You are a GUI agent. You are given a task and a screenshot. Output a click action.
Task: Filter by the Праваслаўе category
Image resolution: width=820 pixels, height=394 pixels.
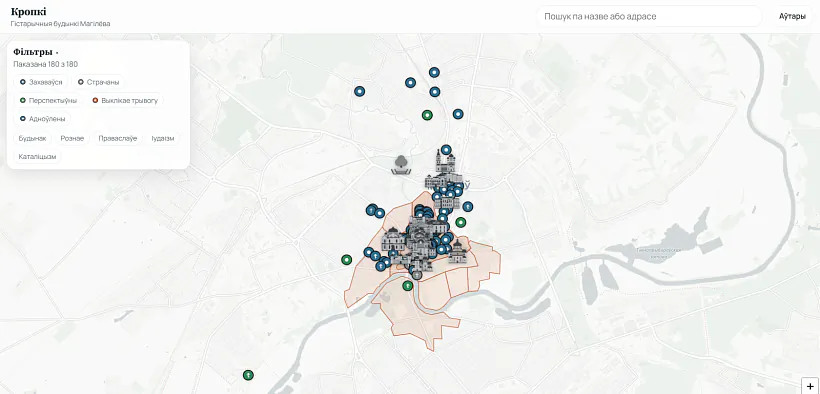tap(118, 139)
